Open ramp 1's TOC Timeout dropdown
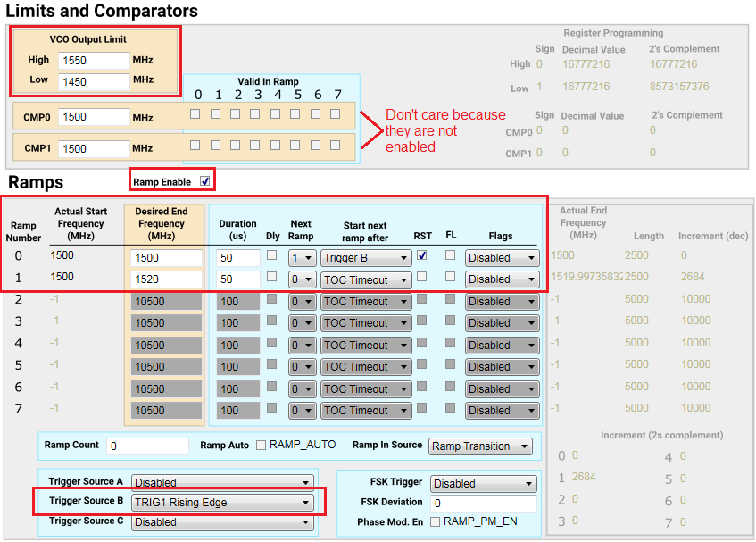Screen dimensions: 756x542 (365, 279)
